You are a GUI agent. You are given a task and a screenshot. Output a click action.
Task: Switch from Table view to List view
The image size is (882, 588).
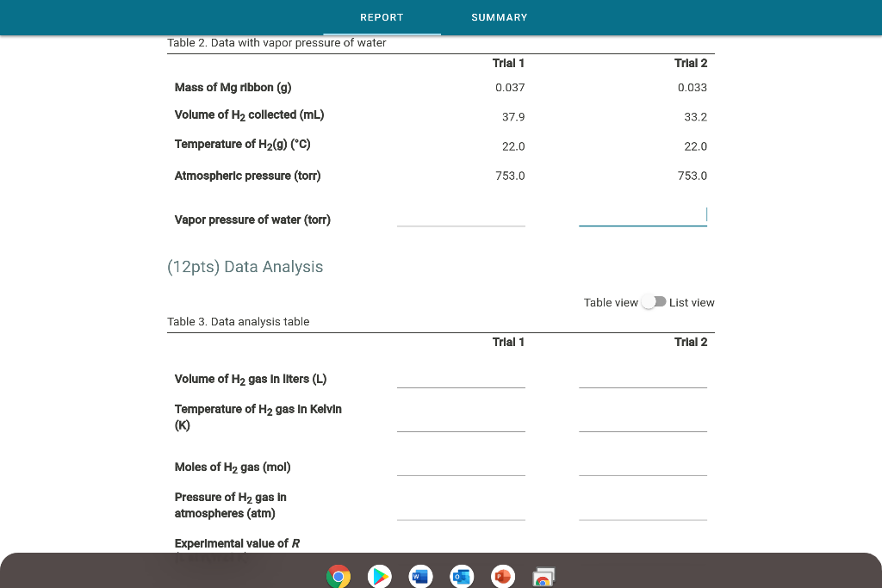click(x=654, y=302)
